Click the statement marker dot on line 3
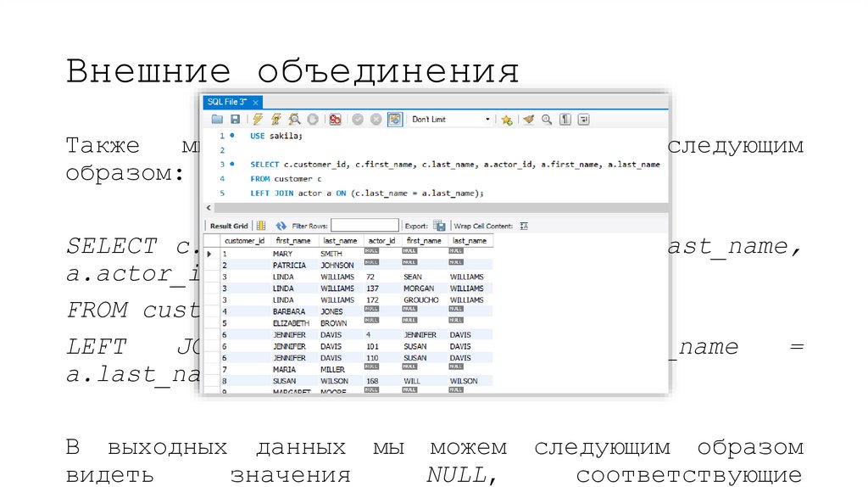 (232, 164)
